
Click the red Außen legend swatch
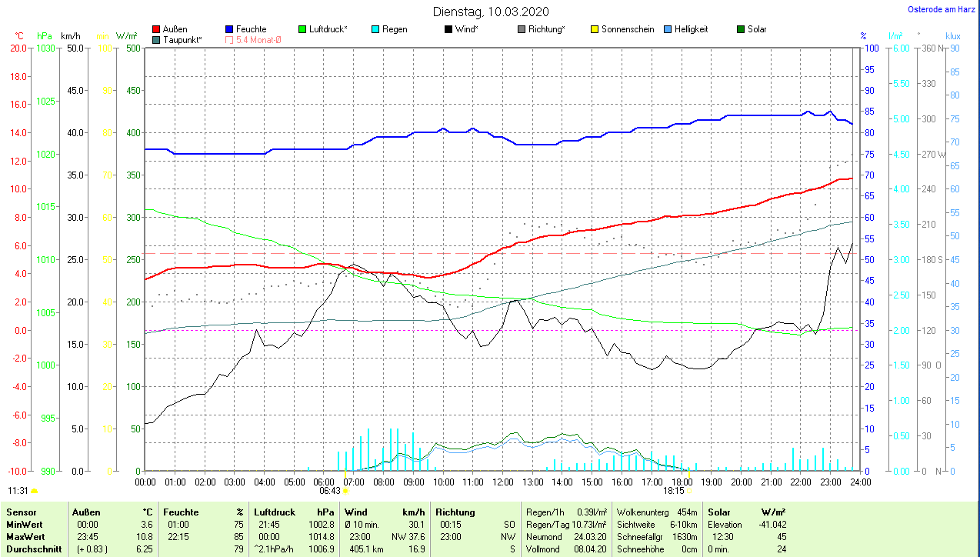pos(157,29)
